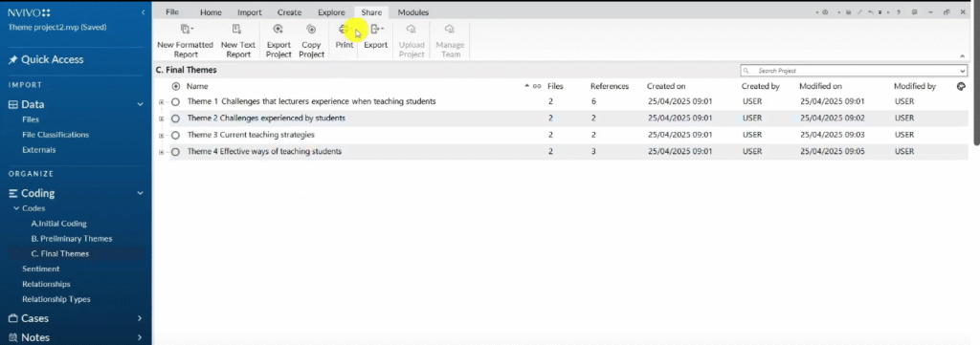Click the NVIVO logo in sidebar
This screenshot has height=345, width=980.
point(30,12)
